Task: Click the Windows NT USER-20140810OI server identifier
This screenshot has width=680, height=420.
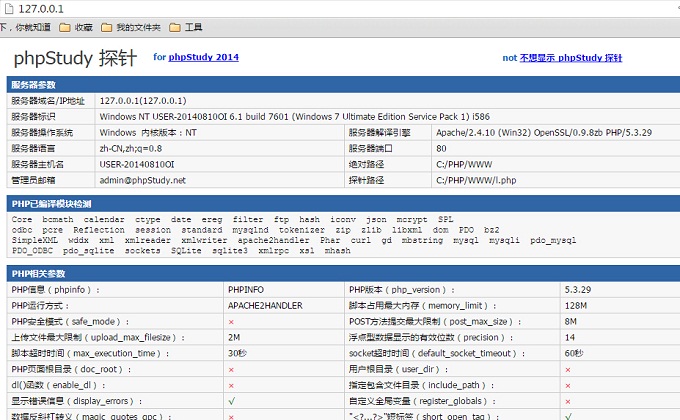Action: pos(294,117)
